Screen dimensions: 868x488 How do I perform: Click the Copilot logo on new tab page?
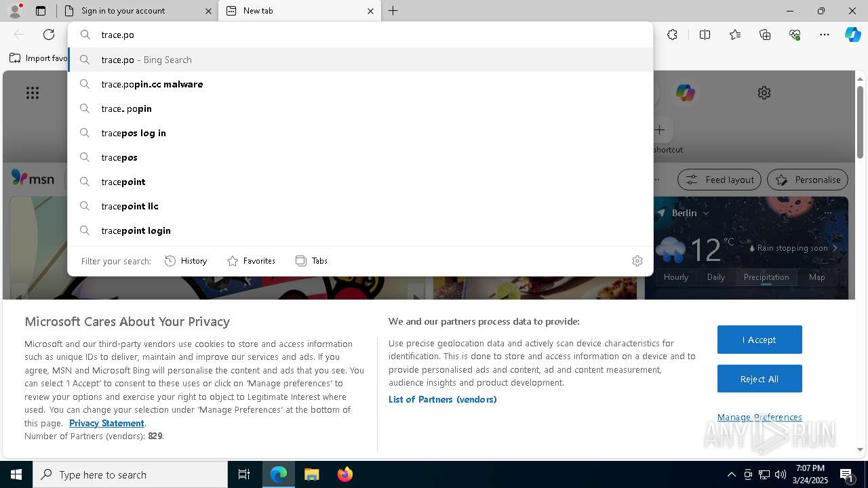[685, 93]
